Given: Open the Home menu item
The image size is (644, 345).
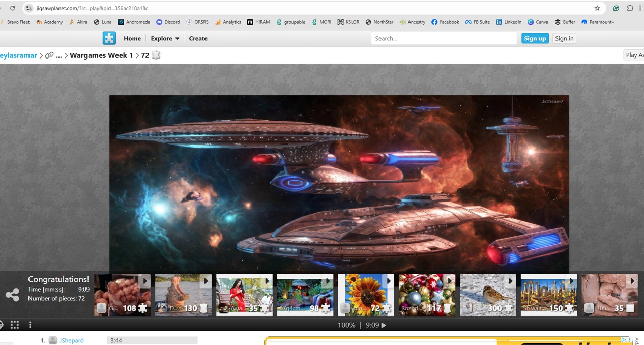Looking at the screenshot, I should coord(132,38).
